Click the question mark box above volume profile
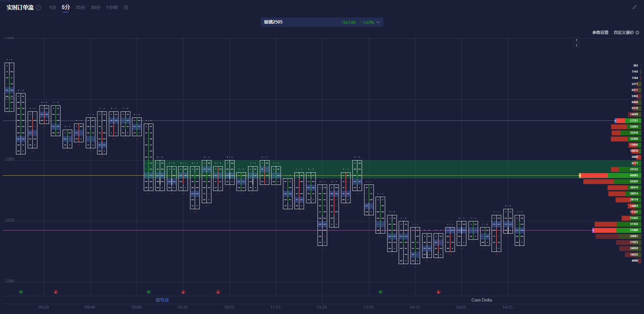Screen dimensions: 644x314 point(576,46)
